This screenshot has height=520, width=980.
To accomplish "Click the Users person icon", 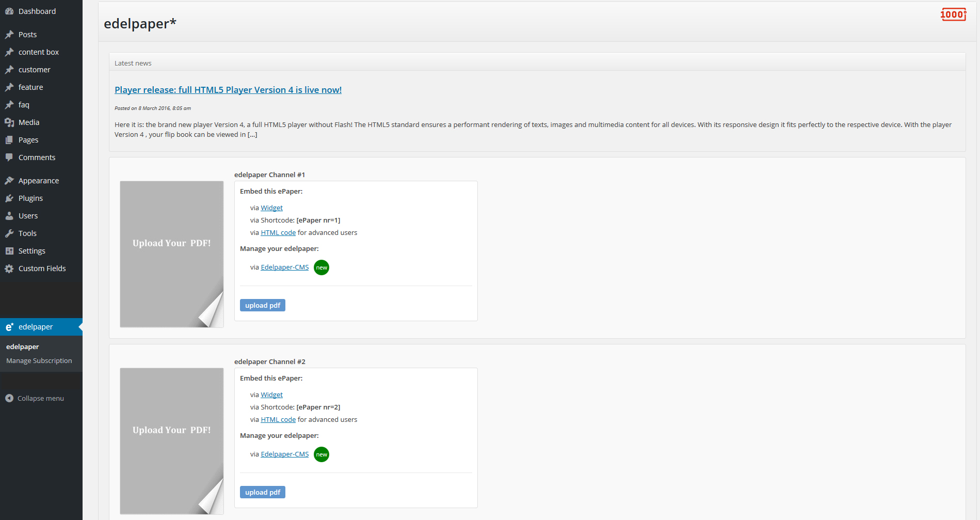I will [x=9, y=216].
